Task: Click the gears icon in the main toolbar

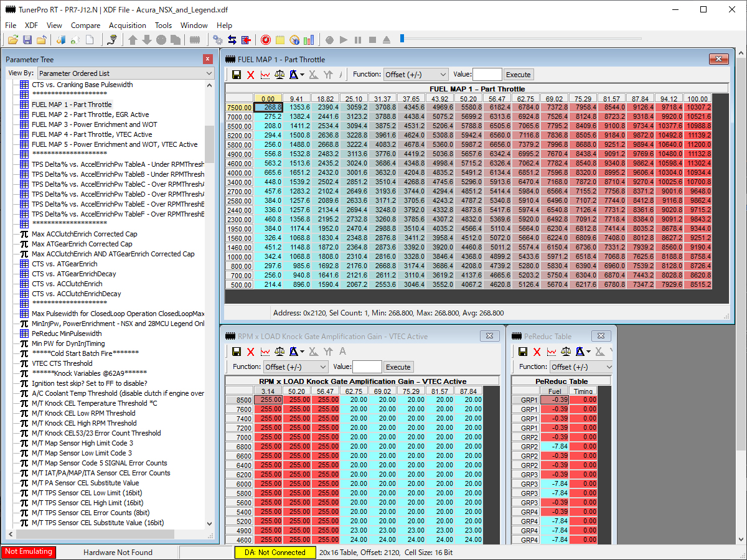Action: point(218,40)
